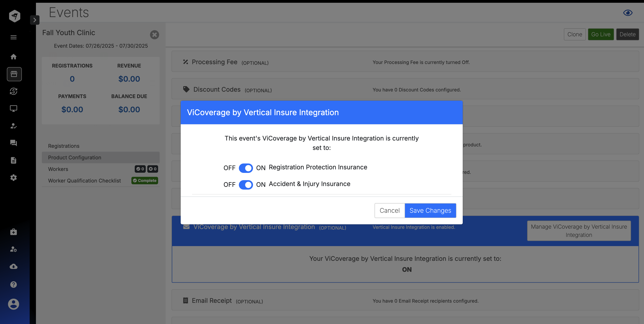Expand the Email Receipt section
Viewport: 644px width, 324px height.
click(x=405, y=300)
